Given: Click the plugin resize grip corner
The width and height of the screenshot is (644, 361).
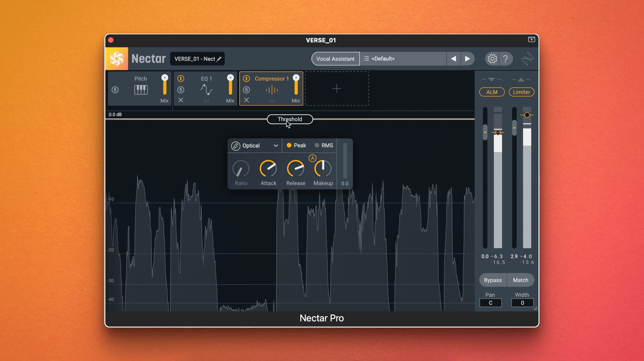Looking at the screenshot, I should tap(535, 308).
